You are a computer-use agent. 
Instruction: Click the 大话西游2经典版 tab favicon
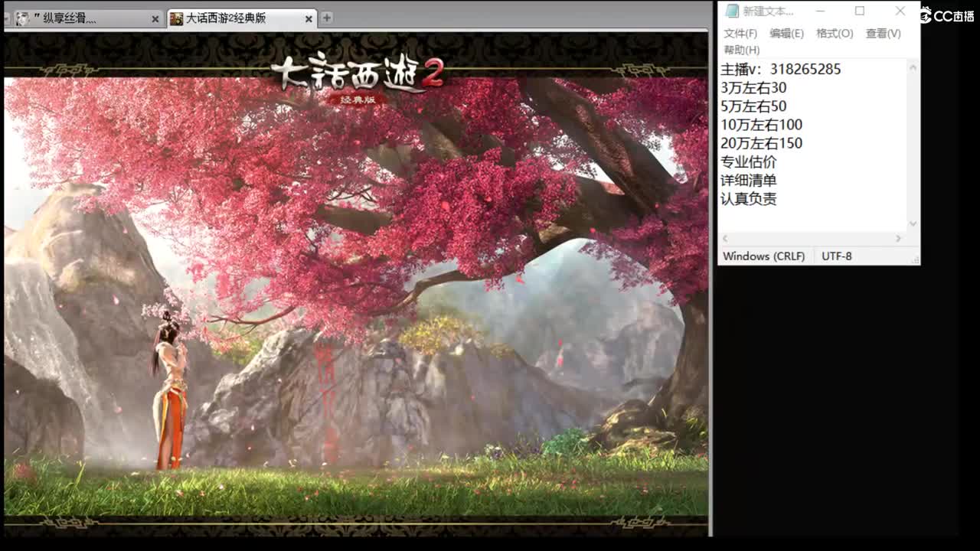coord(176,18)
